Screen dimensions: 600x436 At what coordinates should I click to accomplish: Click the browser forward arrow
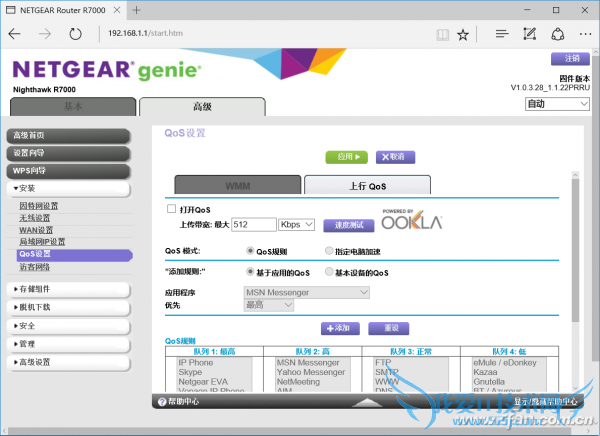[45, 34]
